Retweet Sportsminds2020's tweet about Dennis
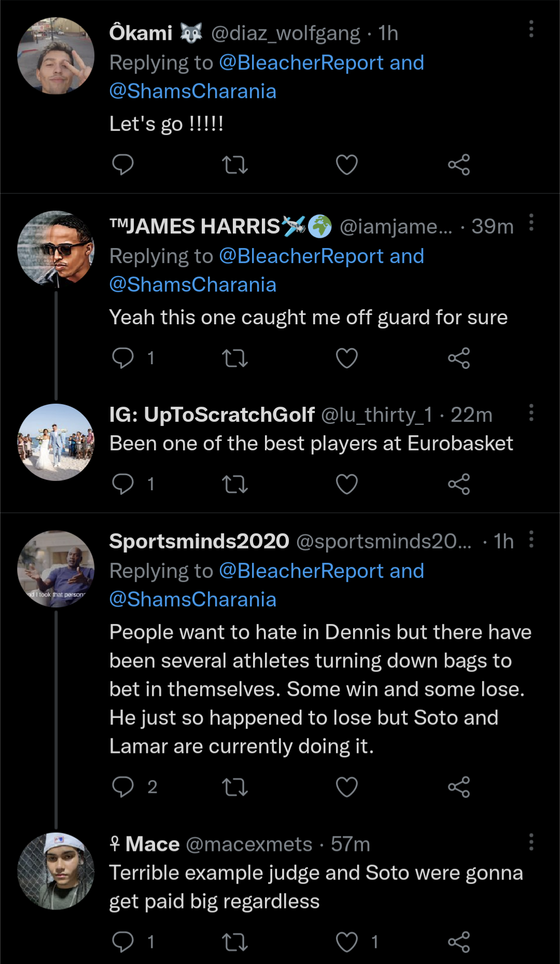Viewport: 560px width, 964px height. click(x=234, y=787)
